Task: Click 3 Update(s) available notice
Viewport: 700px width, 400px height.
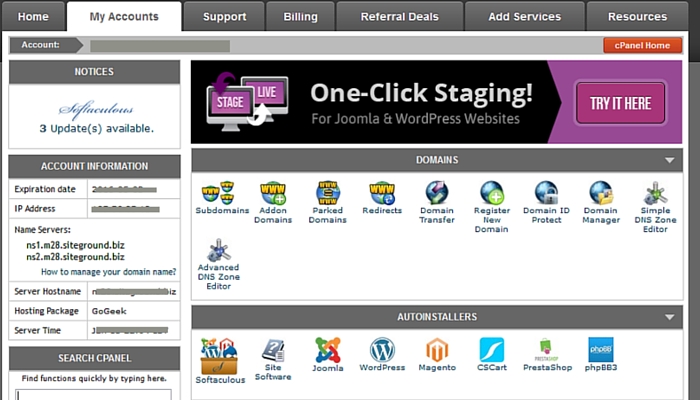Action: [x=96, y=129]
